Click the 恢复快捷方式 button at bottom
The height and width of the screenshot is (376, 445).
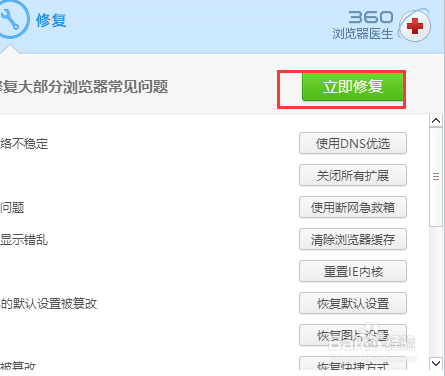pyautogui.click(x=353, y=364)
